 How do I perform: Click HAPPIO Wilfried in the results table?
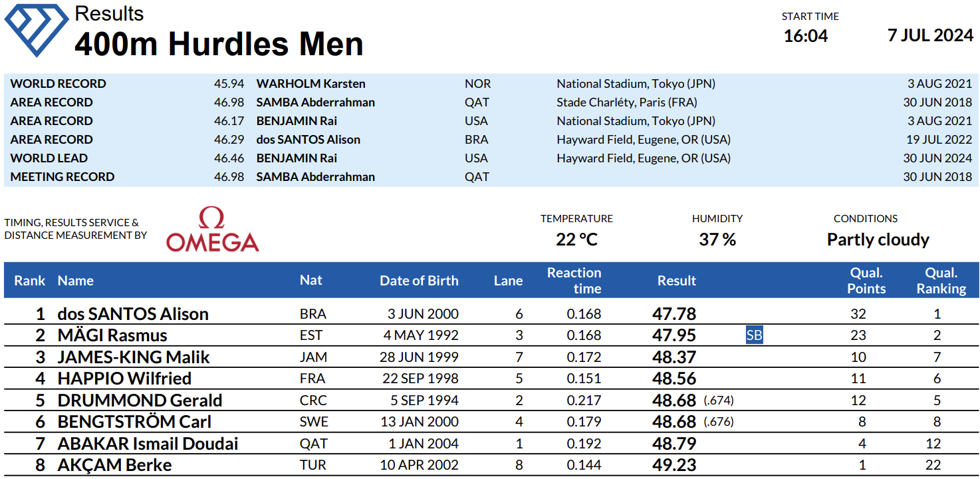point(124,379)
